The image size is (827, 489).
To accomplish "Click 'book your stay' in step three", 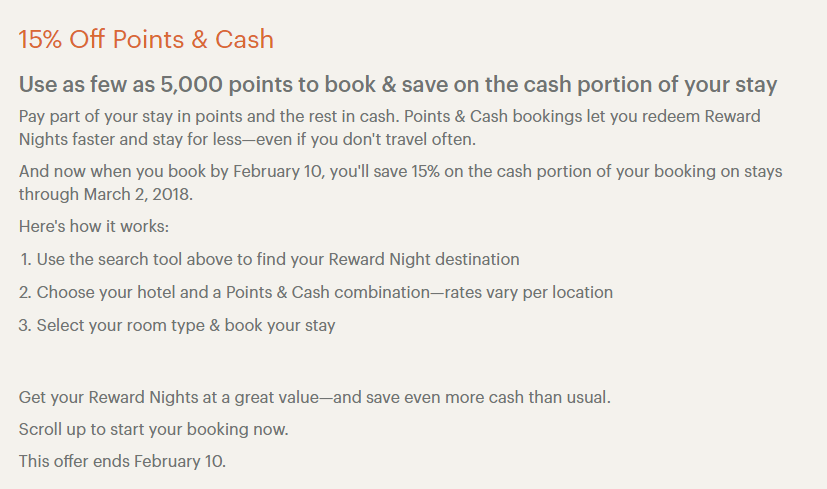I will click(x=280, y=325).
